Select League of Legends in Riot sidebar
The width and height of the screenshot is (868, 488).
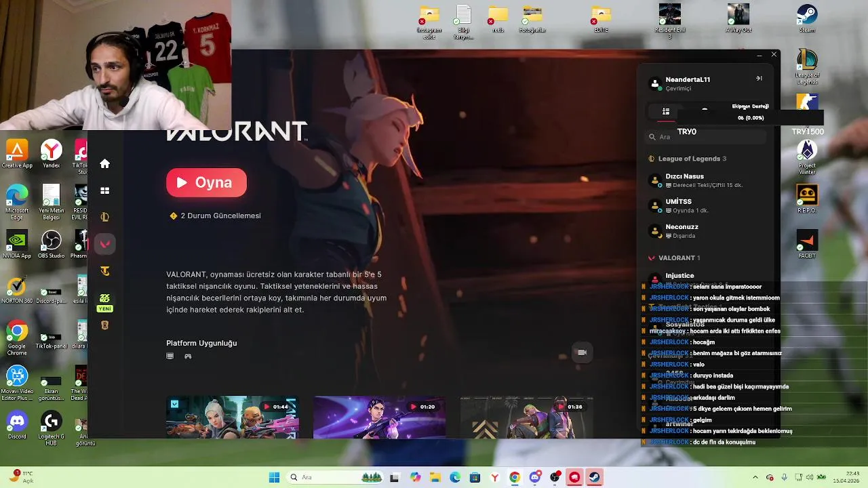[104, 217]
